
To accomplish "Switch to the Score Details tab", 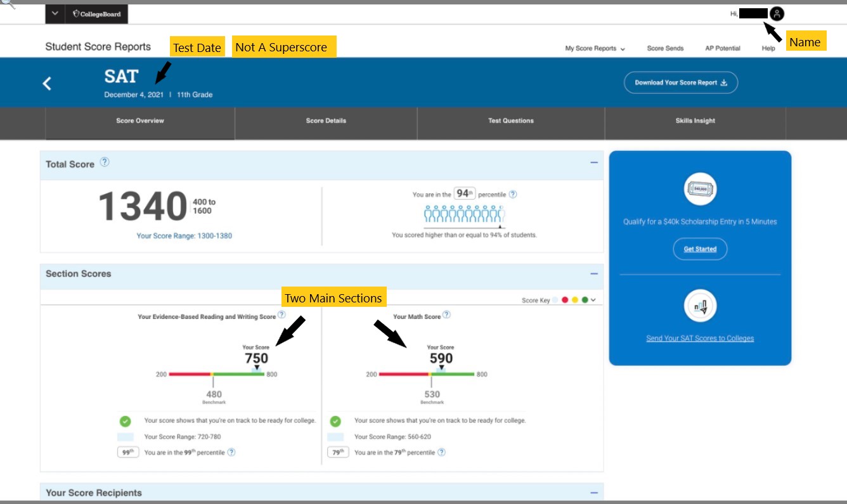I will (x=326, y=121).
